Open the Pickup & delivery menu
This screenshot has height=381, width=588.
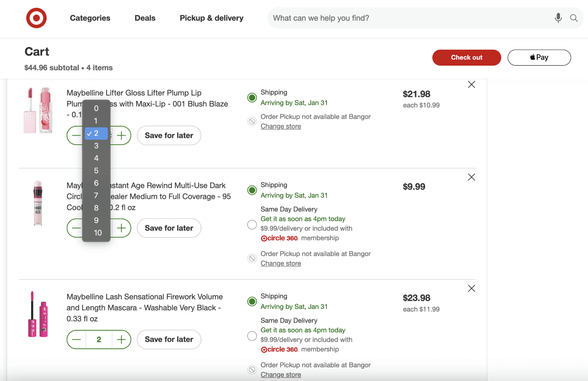click(212, 18)
